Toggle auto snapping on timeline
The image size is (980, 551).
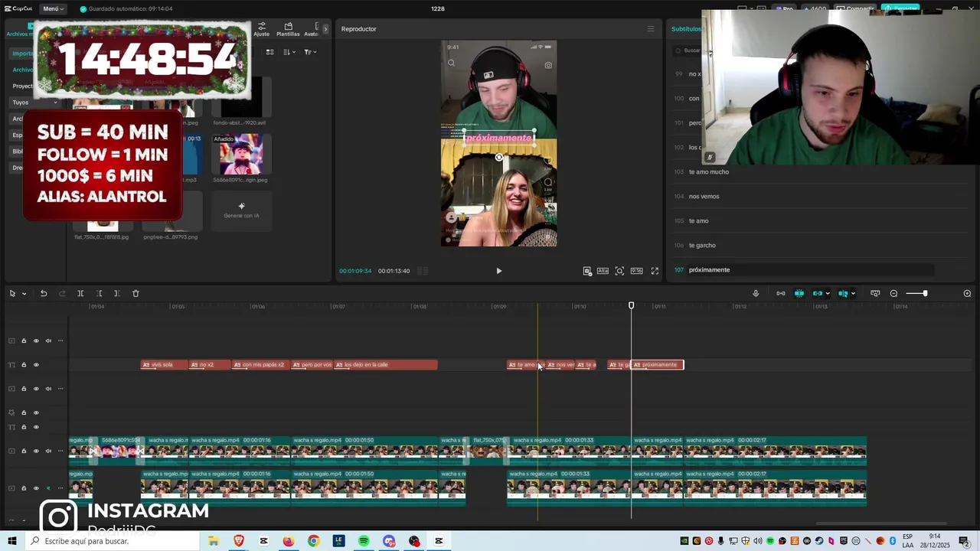799,293
